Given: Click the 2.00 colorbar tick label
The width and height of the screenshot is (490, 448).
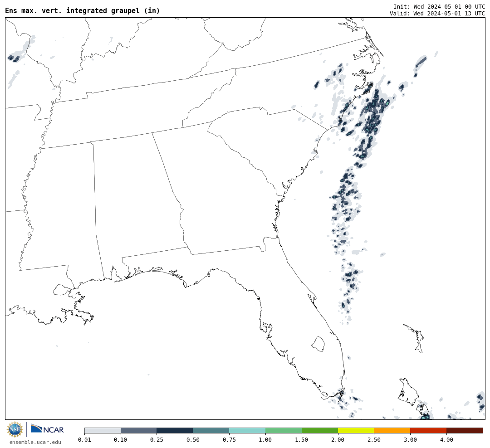Looking at the screenshot, I should coord(338,440).
